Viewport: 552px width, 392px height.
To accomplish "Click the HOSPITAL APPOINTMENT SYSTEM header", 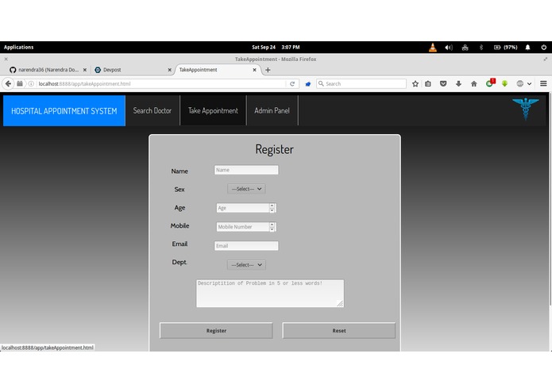I will click(64, 111).
